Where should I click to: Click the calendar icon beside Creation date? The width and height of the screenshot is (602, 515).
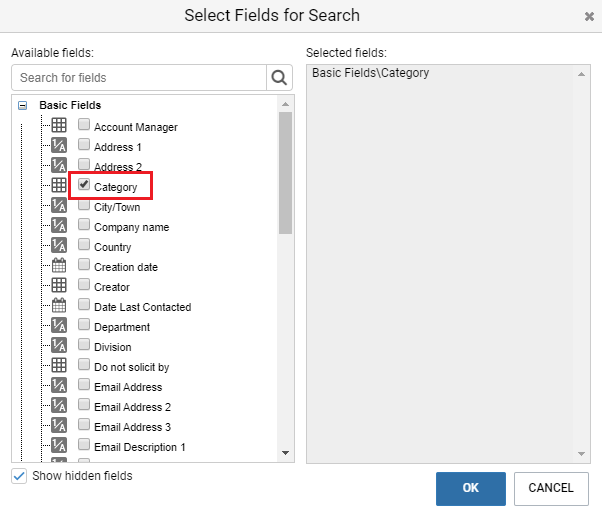click(59, 265)
